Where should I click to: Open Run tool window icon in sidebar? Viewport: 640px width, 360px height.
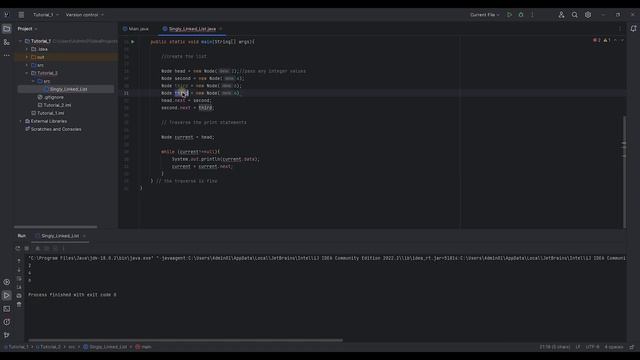point(7,295)
